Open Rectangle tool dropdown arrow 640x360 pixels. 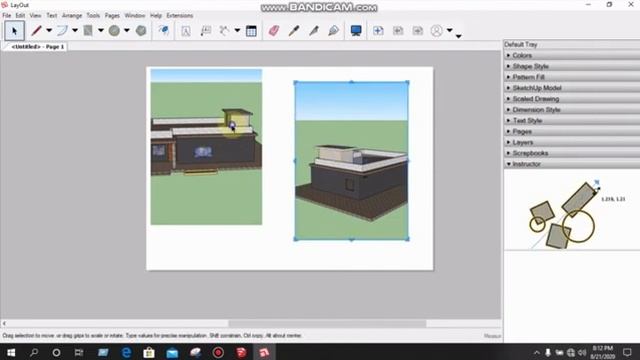click(101, 30)
